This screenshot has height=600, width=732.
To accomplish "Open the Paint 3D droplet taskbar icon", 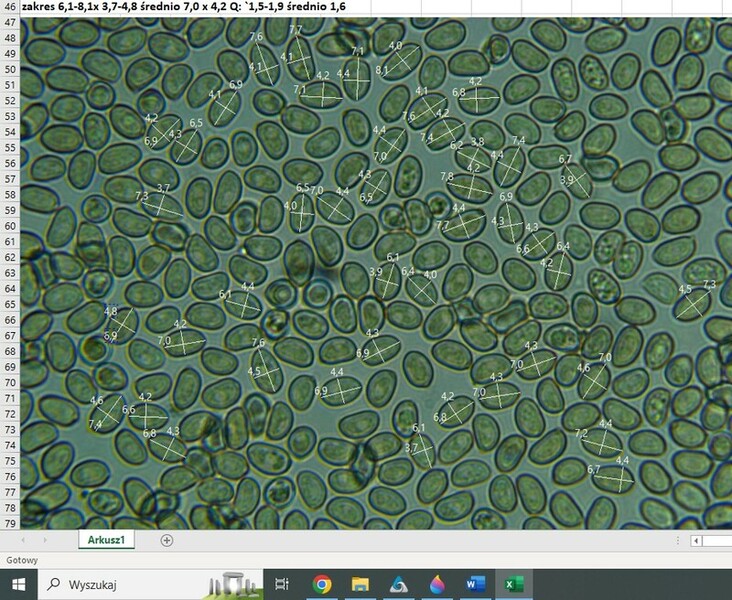I will (437, 584).
